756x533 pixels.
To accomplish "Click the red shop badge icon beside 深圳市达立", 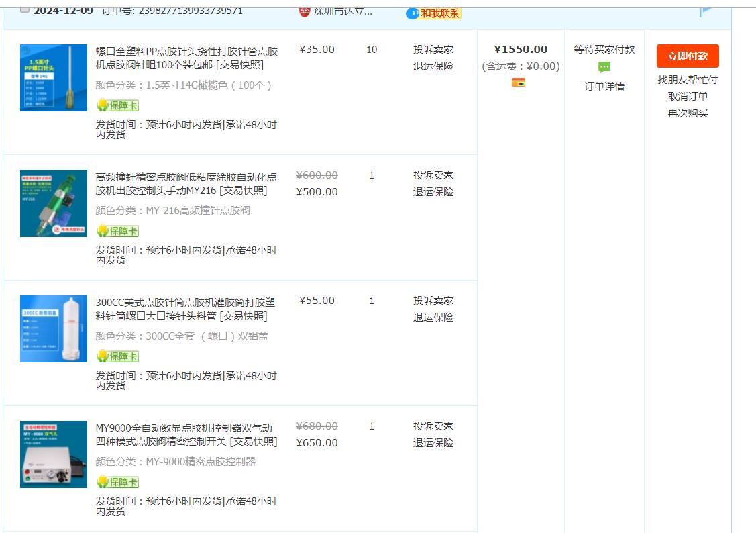I will click(305, 11).
